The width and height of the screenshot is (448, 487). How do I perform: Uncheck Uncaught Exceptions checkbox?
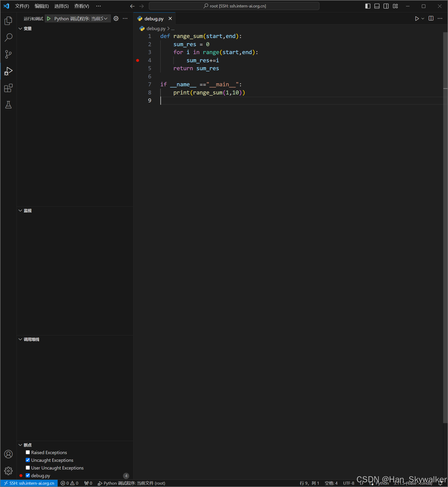[x=28, y=460]
